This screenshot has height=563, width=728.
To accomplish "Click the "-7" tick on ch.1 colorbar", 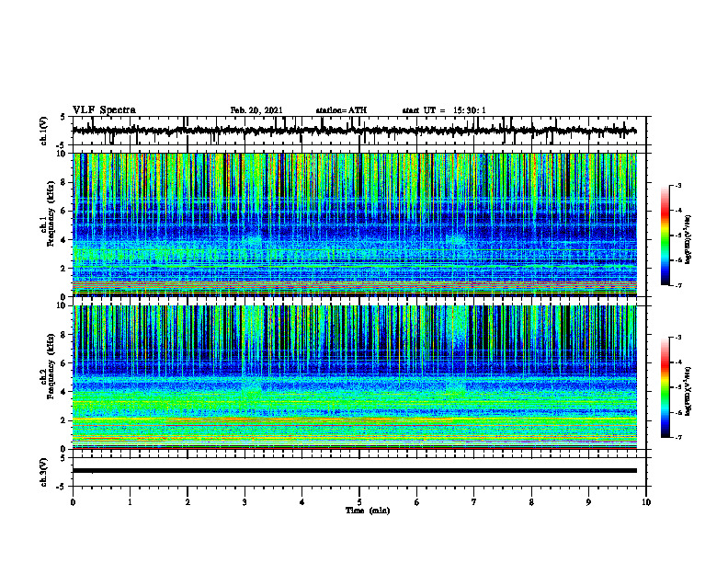I will (677, 285).
